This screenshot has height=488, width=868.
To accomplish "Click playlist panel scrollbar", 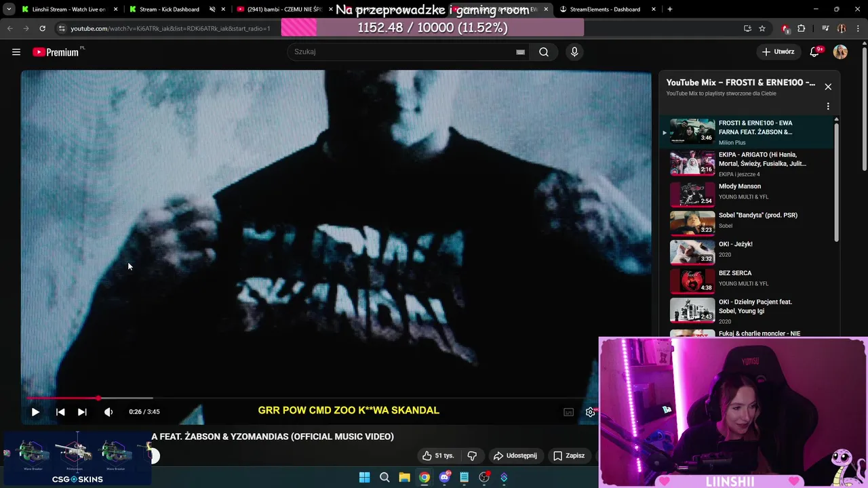I will pos(836,182).
